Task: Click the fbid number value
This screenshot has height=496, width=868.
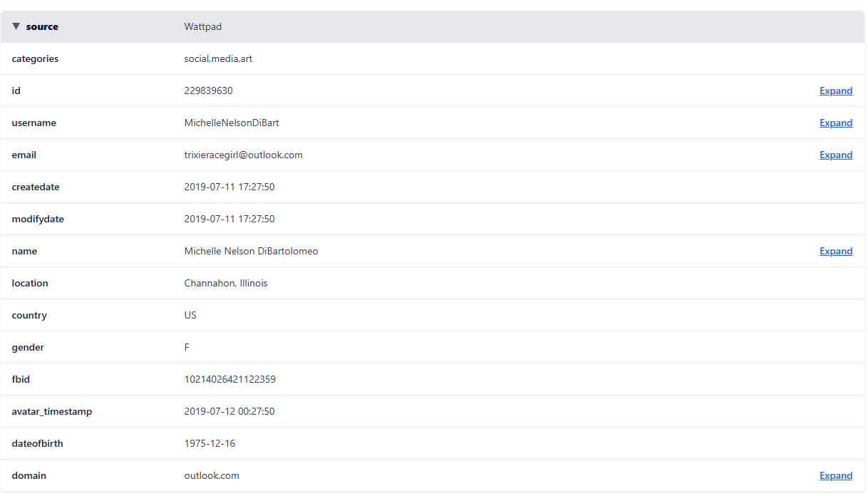Action: coord(229,379)
